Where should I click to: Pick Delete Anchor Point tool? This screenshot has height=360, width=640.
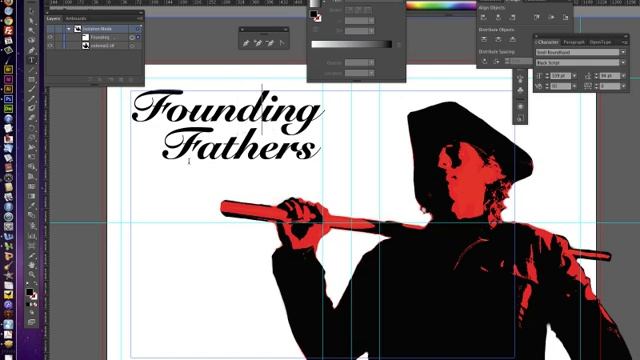click(270, 43)
